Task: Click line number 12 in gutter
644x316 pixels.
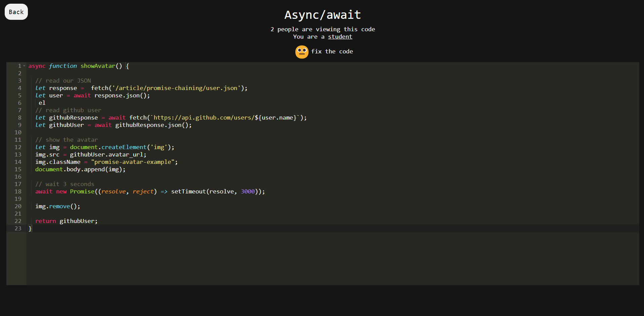Action: (x=18, y=147)
